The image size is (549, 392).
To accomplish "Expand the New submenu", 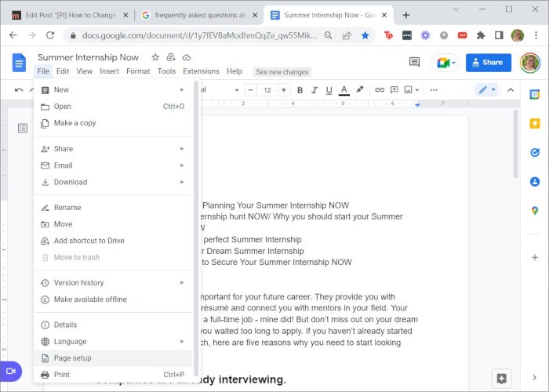I will coord(113,89).
